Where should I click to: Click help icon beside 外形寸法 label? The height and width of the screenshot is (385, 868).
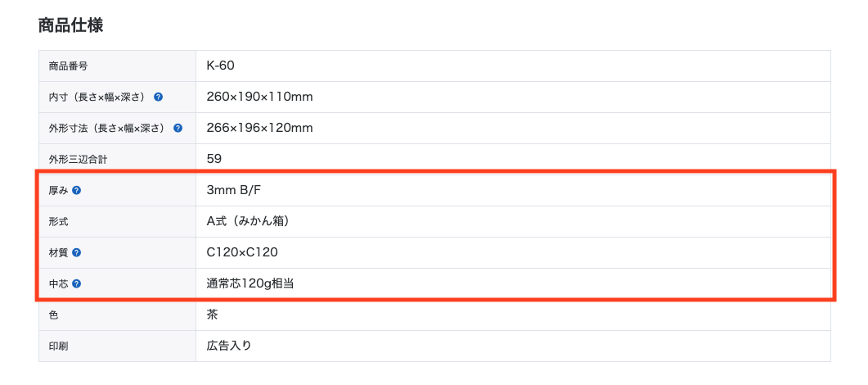178,128
